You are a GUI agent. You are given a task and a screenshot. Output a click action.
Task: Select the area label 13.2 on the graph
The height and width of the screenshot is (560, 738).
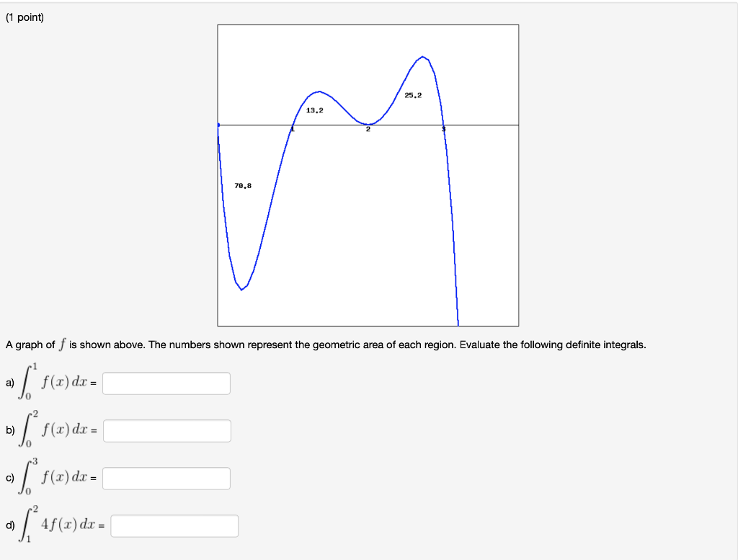(315, 110)
